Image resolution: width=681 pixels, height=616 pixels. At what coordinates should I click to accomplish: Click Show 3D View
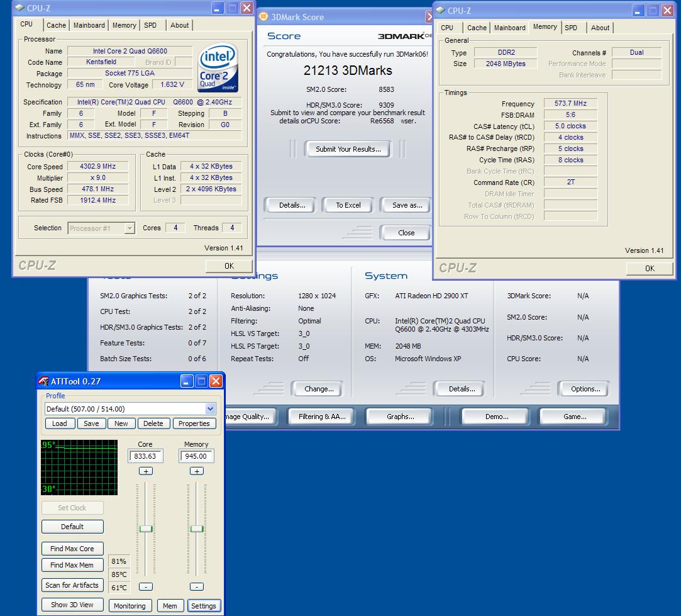tap(72, 605)
